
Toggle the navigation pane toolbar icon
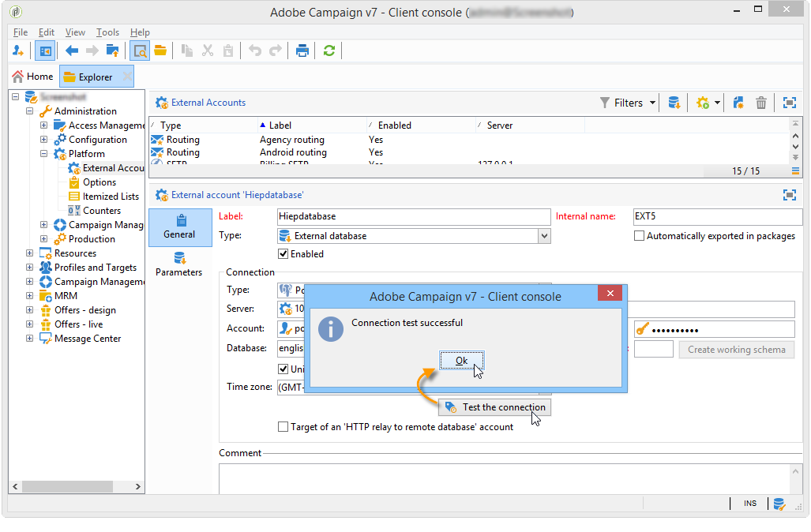click(45, 51)
